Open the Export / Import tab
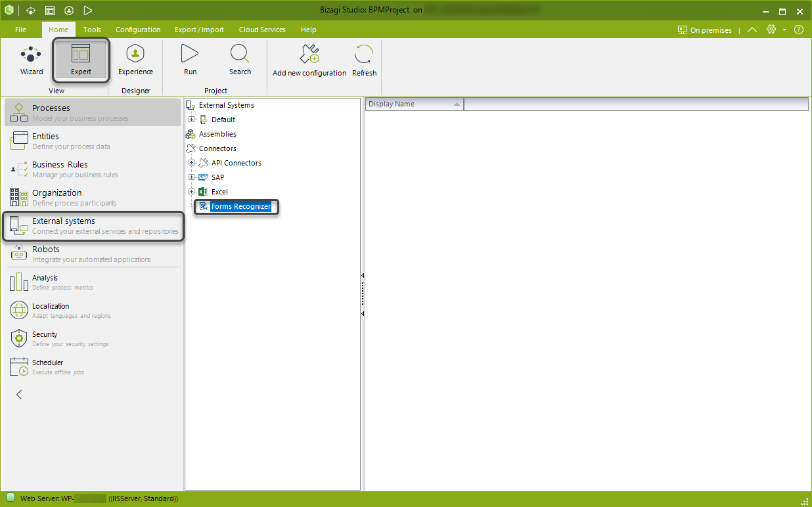This screenshot has width=812, height=507. pos(199,30)
